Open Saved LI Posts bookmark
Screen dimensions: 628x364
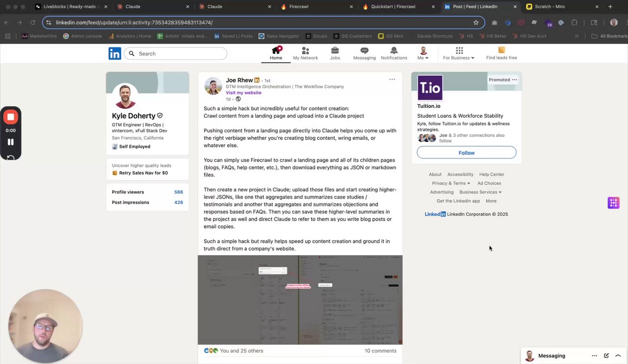click(x=234, y=36)
